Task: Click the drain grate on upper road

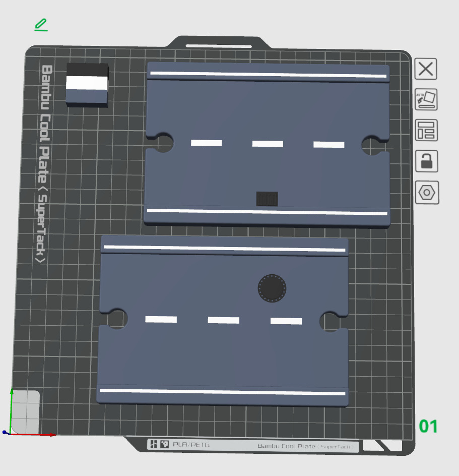Action: coord(267,199)
